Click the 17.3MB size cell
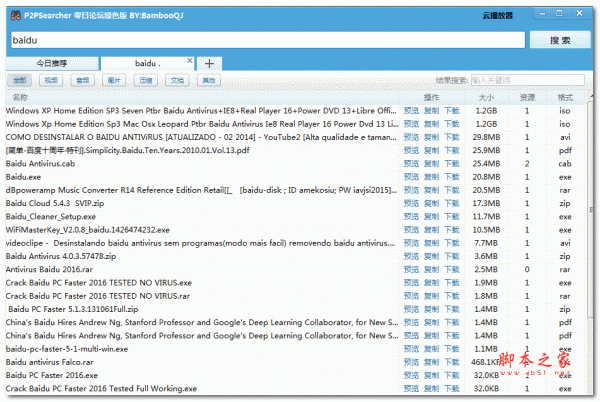 coord(486,203)
